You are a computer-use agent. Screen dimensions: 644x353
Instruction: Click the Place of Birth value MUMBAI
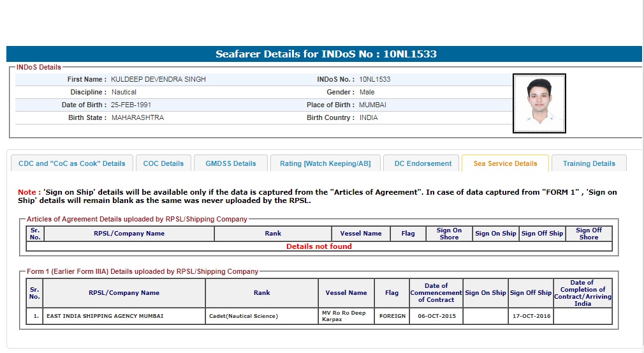(x=372, y=105)
